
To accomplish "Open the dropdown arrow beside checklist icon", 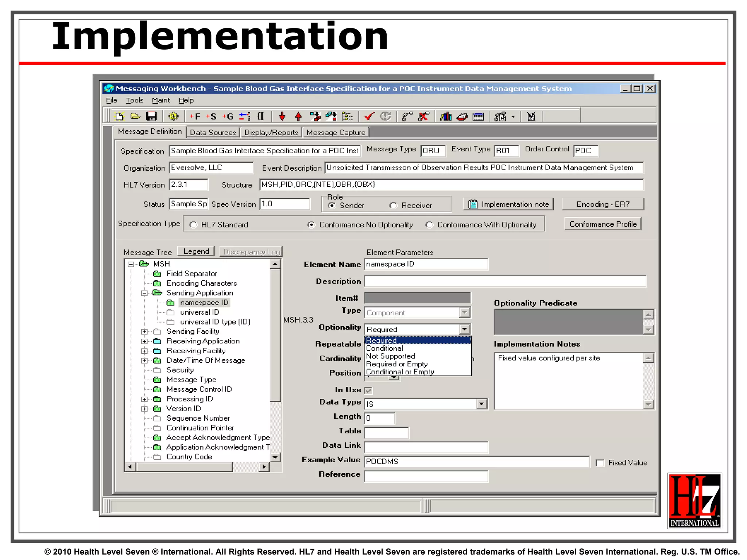I will [513, 117].
